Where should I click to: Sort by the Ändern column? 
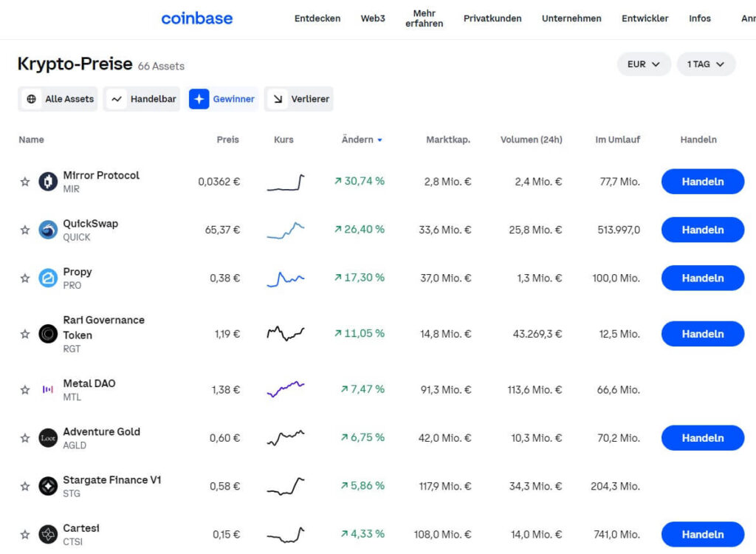click(x=362, y=140)
